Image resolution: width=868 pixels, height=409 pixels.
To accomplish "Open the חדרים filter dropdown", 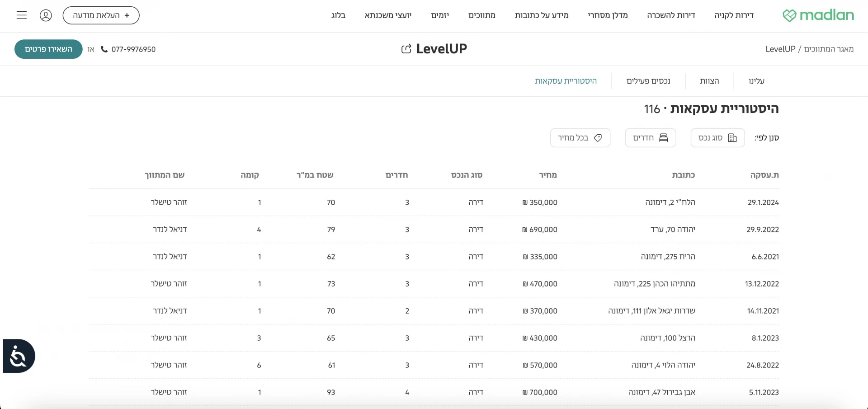I will 651,138.
